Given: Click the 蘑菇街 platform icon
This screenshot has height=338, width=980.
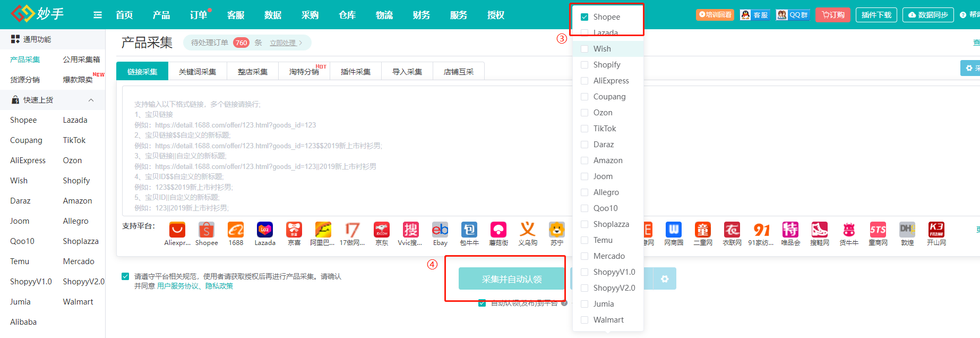Looking at the screenshot, I should 498,230.
